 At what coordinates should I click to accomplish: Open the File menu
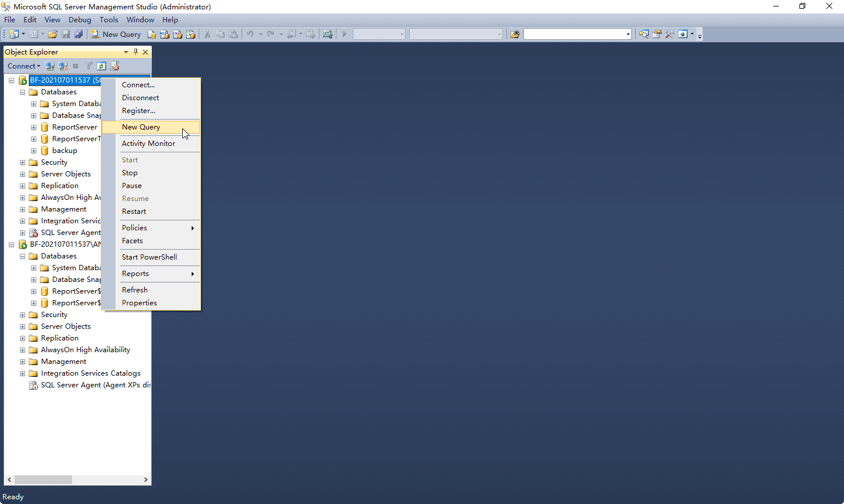(10, 20)
